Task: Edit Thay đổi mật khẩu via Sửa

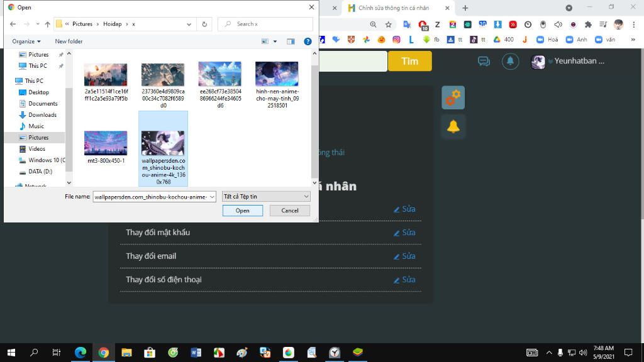Action: [404, 233]
